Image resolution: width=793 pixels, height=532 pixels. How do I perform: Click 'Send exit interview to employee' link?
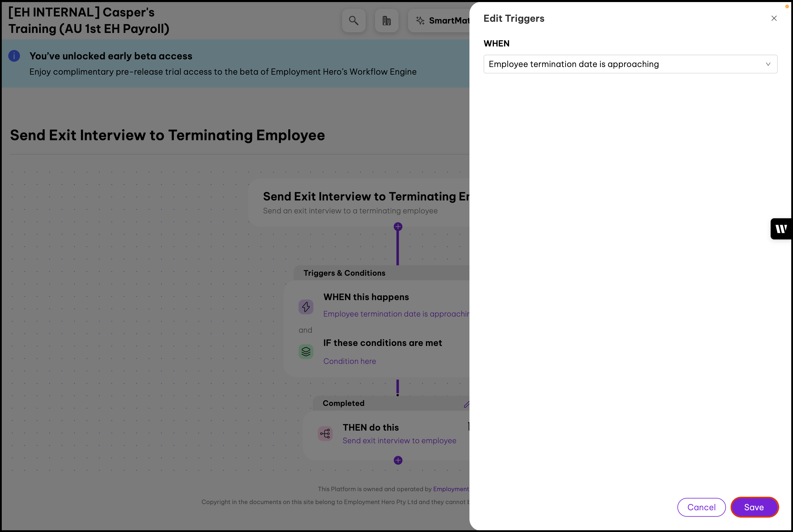tap(399, 440)
